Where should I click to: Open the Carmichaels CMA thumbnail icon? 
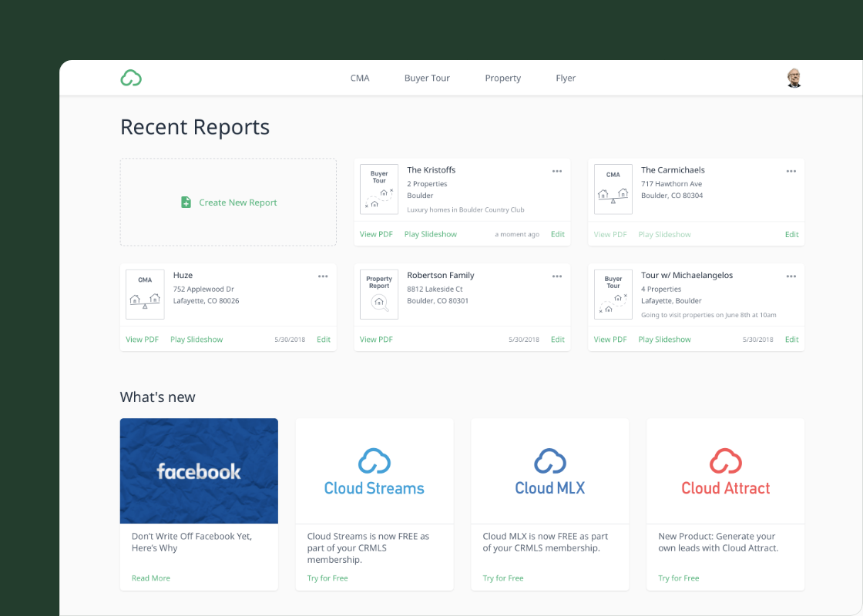[x=613, y=189]
